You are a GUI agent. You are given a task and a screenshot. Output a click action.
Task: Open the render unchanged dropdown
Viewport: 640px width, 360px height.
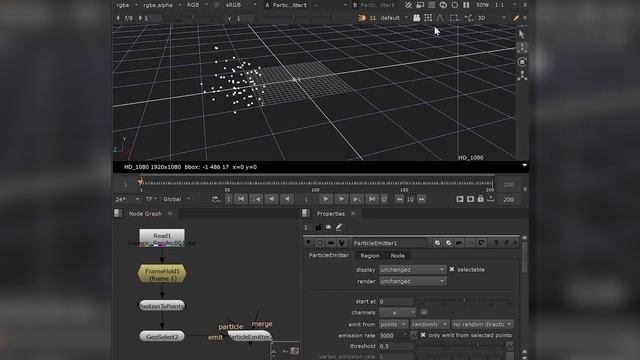click(x=412, y=281)
